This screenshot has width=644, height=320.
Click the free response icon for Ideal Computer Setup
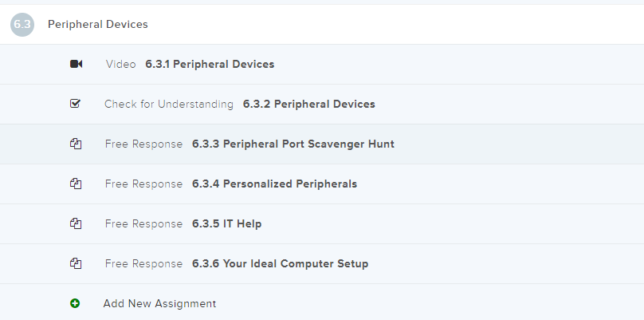[x=76, y=263]
